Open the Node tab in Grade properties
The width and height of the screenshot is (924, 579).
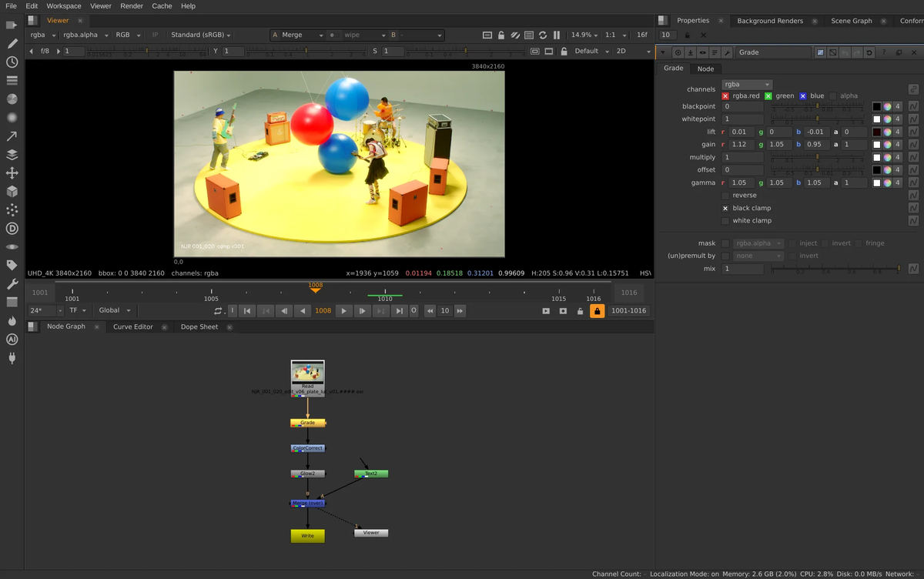click(705, 69)
